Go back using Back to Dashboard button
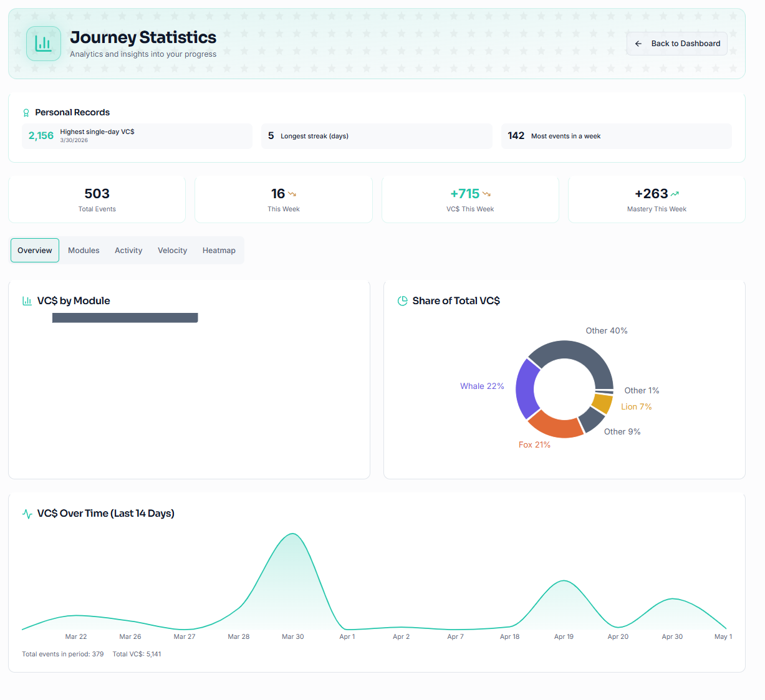This screenshot has height=700, width=765. click(677, 44)
